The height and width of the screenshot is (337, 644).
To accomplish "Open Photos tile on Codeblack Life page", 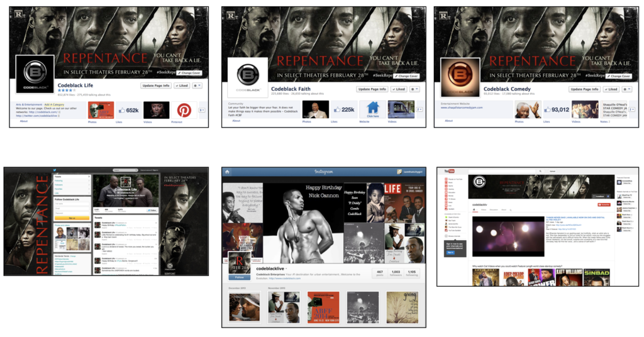I will [101, 110].
